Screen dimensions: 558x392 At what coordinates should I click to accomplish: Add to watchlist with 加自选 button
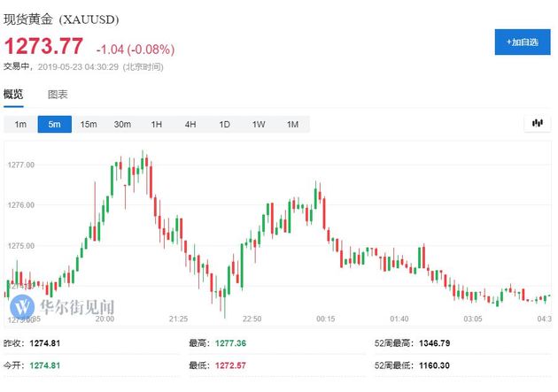(522, 42)
